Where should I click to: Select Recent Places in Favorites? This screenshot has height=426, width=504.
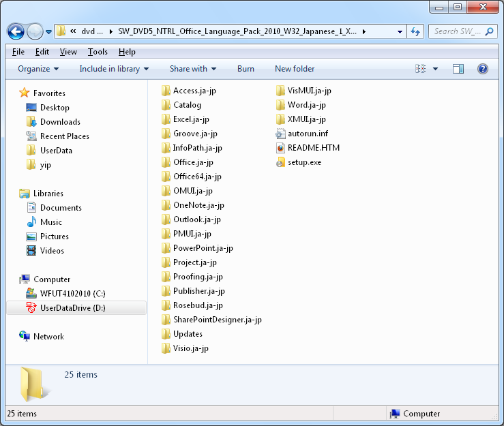pos(57,136)
